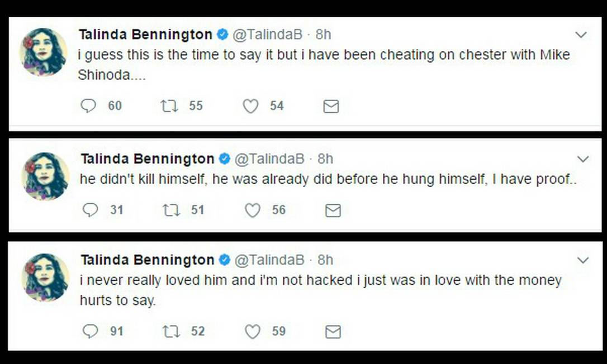
Task: Click the 8h timestamp on the middle tweet
Action: click(x=325, y=159)
